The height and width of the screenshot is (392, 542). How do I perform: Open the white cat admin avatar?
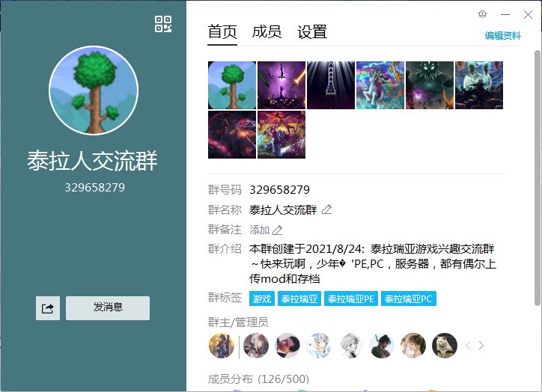tap(445, 346)
